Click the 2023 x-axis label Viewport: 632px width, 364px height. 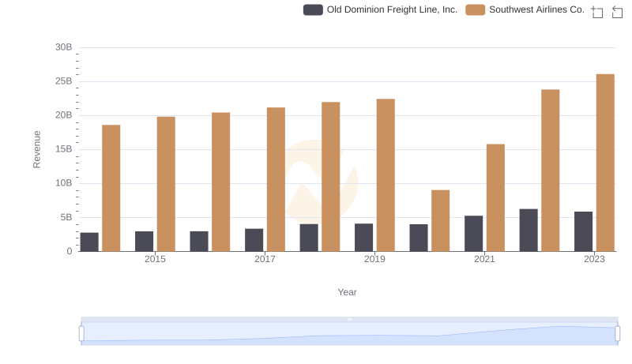click(594, 259)
